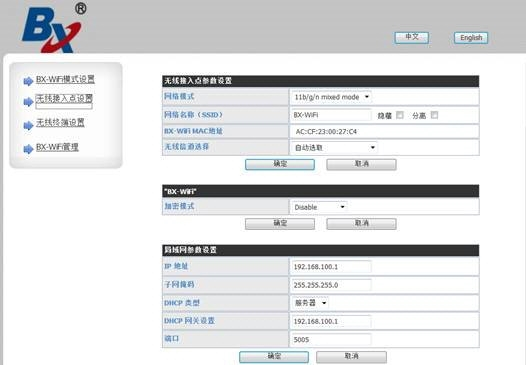Screen dimensions: 526x365
Task: Click the 网络名称（SSID） label
Action: 193,115
